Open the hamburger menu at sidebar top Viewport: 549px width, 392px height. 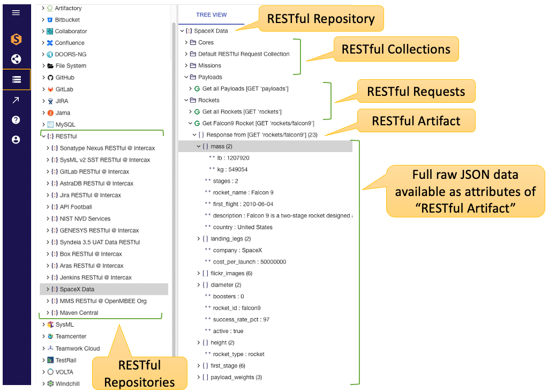(16, 13)
